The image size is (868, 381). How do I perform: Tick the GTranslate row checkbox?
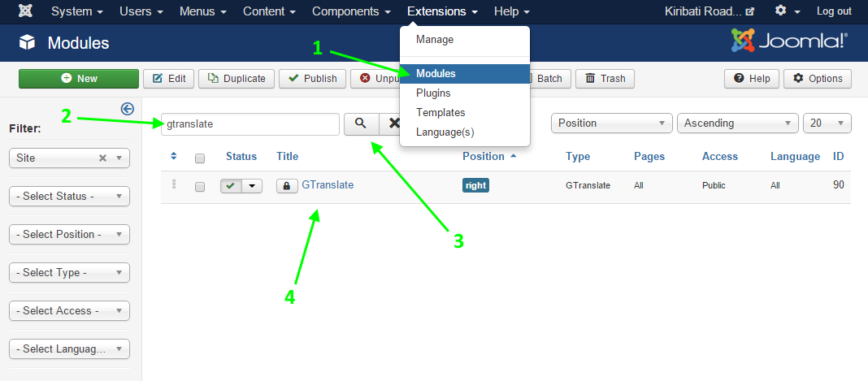click(x=200, y=187)
